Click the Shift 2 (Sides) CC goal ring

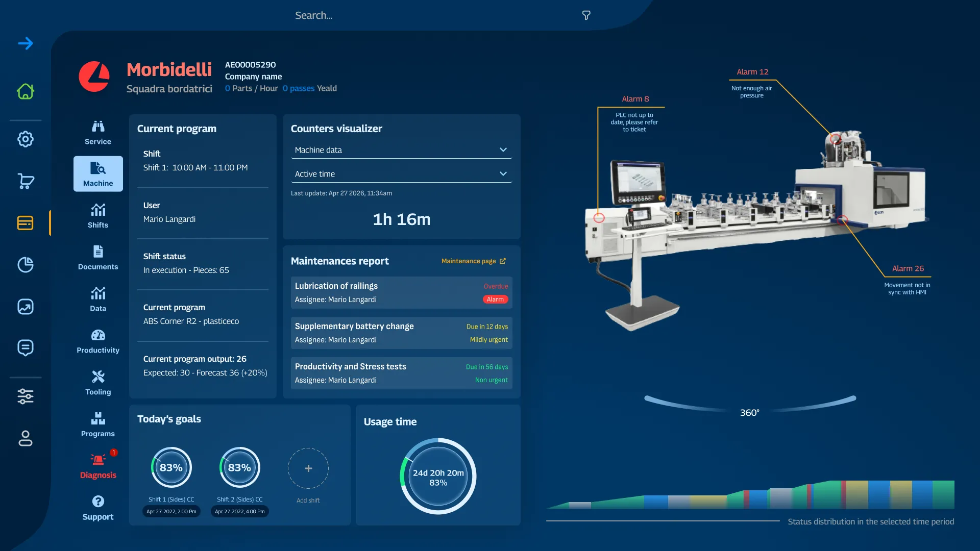239,467
